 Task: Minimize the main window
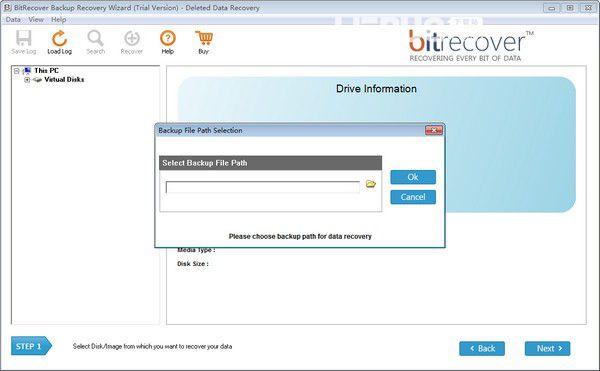click(x=551, y=8)
